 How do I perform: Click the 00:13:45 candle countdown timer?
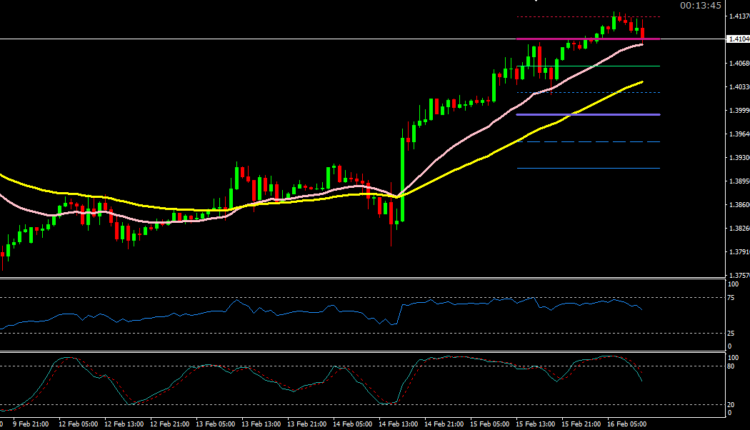coord(700,6)
